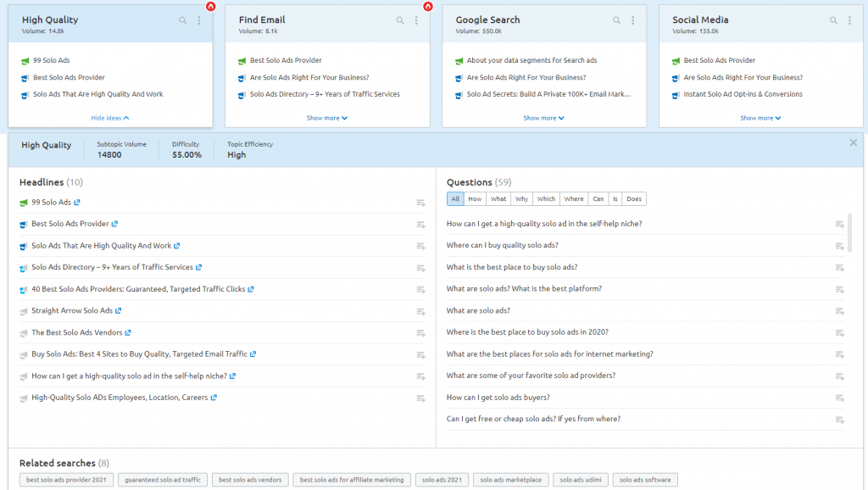Click question 'Can I get free or cheap solo ads?'
Screen dimensions: 868x490
[534, 419]
